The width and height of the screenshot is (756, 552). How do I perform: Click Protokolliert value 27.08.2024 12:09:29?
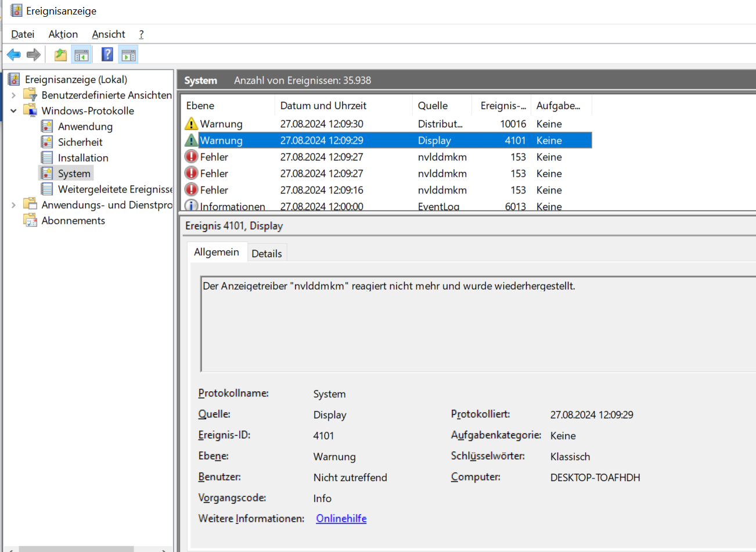[592, 415]
